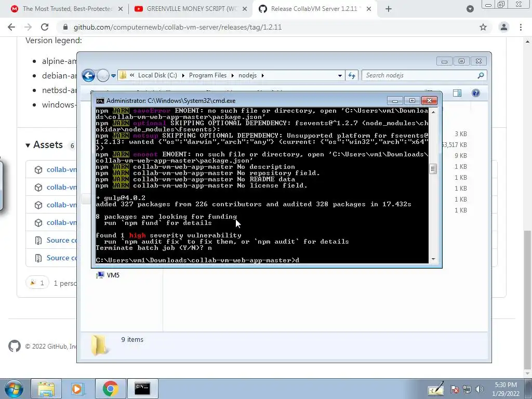532x399 pixels.
Task: Click Chrome icon on taskbar
Action: (x=110, y=389)
